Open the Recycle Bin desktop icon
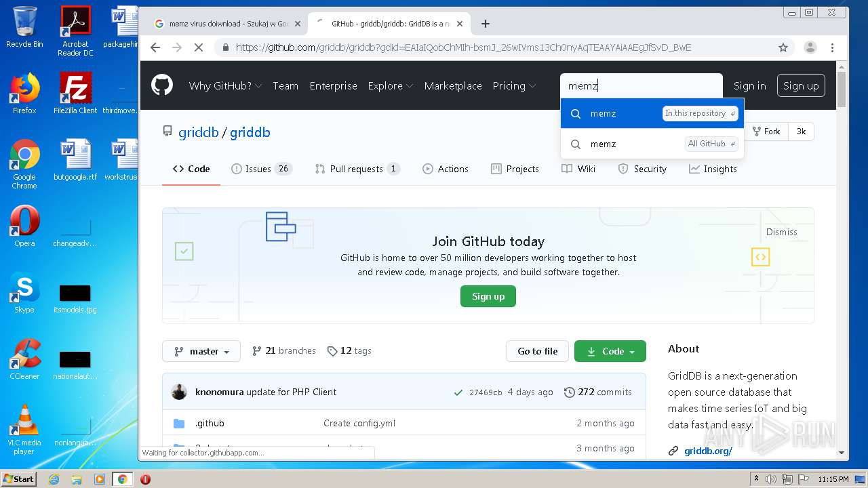868x488 pixels. (x=24, y=28)
